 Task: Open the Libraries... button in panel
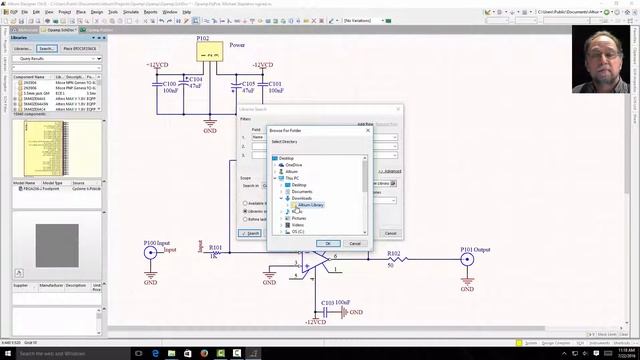coord(22,49)
